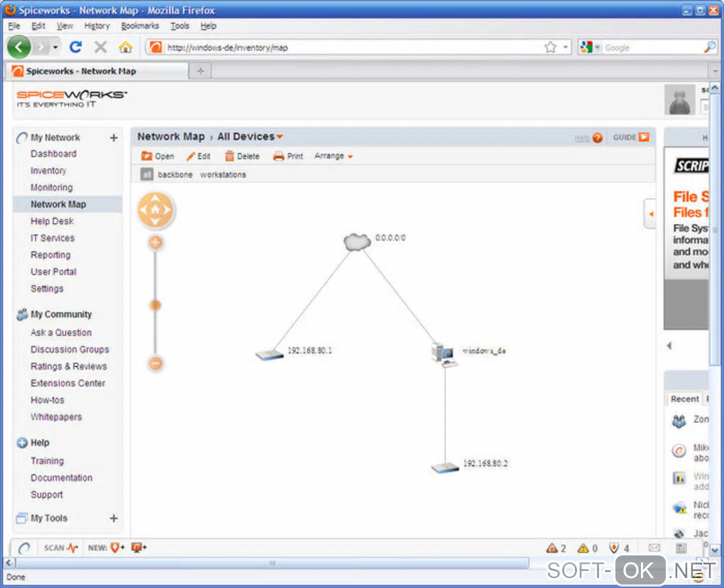Click the Spiceworks logo

pyautogui.click(x=72, y=99)
